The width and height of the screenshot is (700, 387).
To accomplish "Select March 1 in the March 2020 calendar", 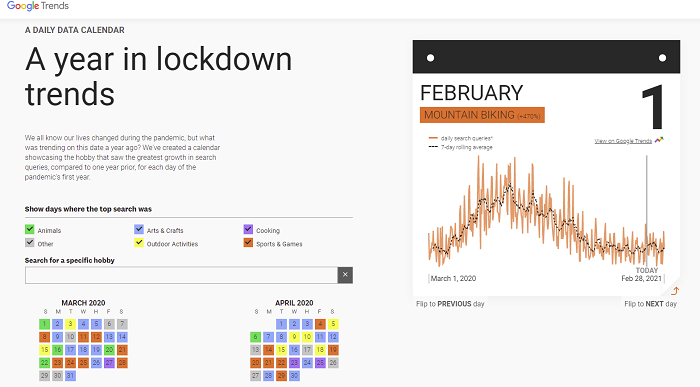I will (x=45, y=324).
